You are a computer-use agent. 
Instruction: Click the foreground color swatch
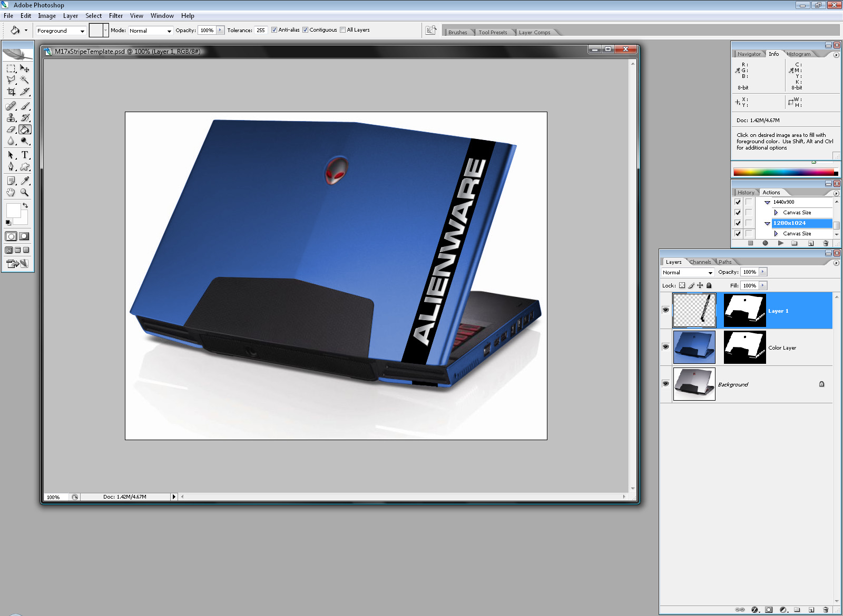13,210
